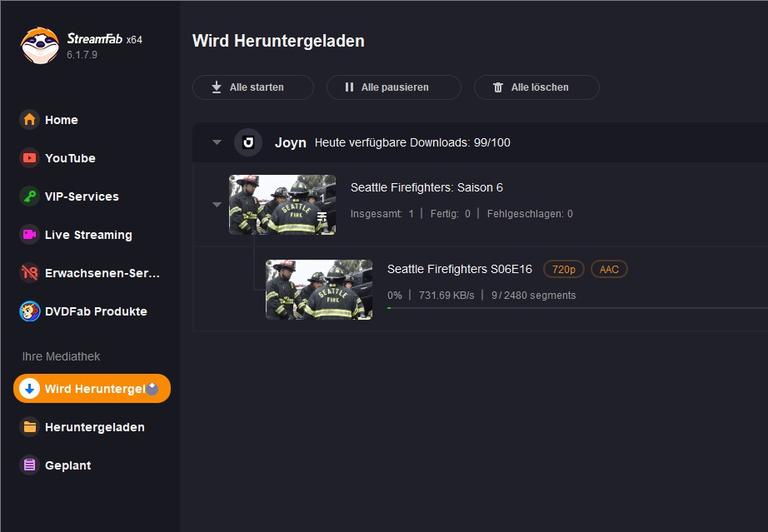Start all downloads with Alle starten
This screenshot has width=768, height=532.
253,87
